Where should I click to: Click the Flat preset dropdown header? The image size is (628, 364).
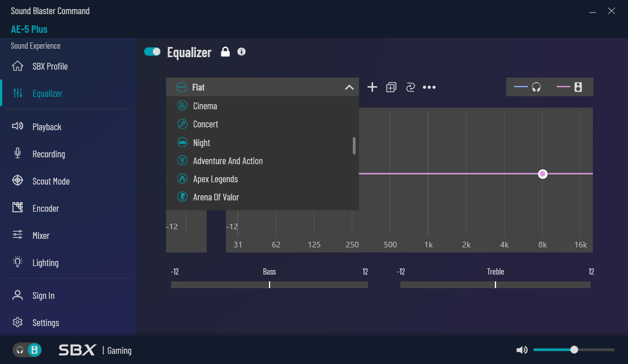[262, 87]
